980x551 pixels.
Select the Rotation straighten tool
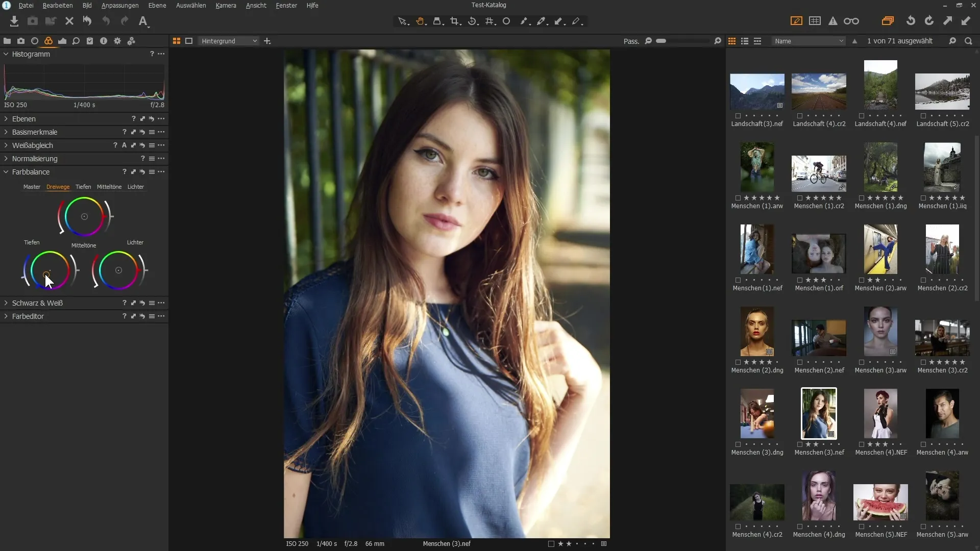473,21
